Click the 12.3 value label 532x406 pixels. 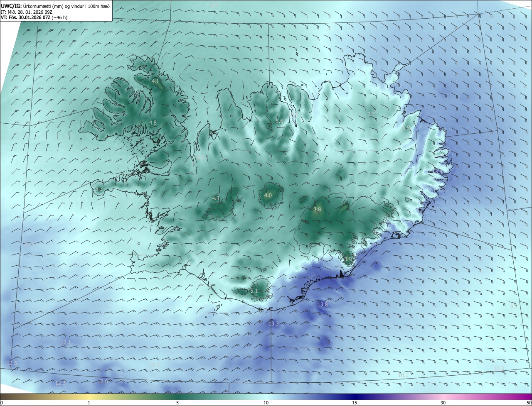coord(61,383)
